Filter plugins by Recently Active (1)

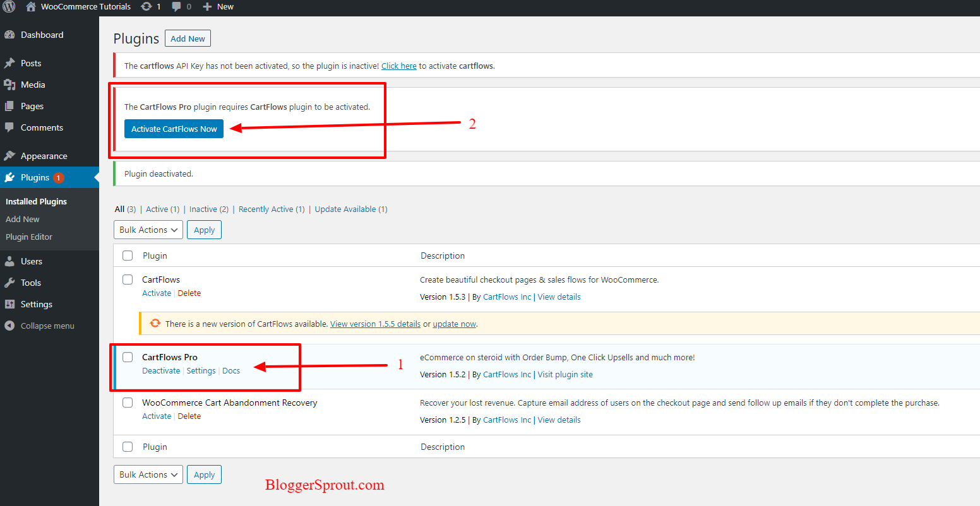click(x=272, y=209)
